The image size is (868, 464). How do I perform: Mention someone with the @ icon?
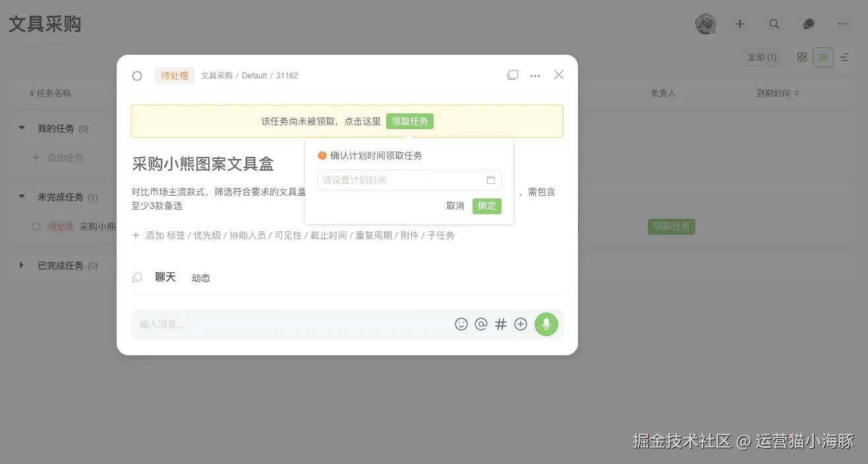tap(481, 324)
